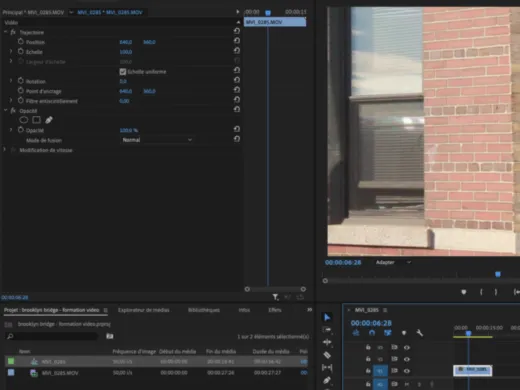Image resolution: width=520 pixels, height=390 pixels.
Task: Select the Pen tool in toolbar
Action: [327, 380]
